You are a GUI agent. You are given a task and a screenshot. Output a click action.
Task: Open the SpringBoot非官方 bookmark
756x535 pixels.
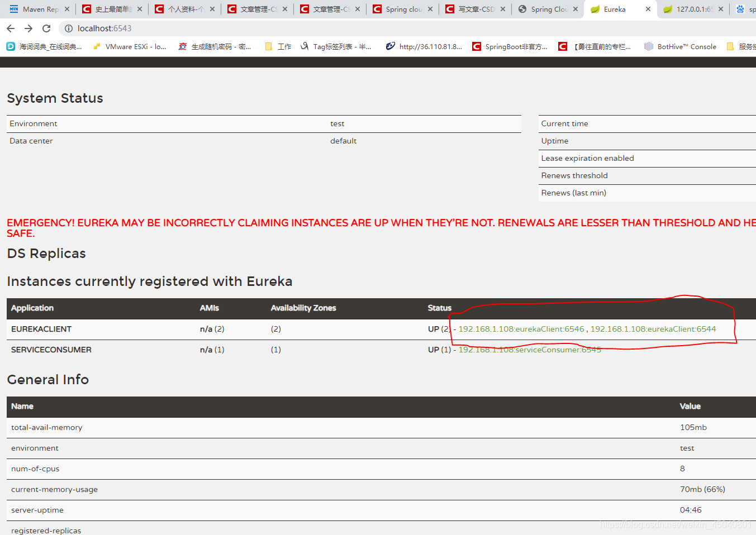point(510,47)
